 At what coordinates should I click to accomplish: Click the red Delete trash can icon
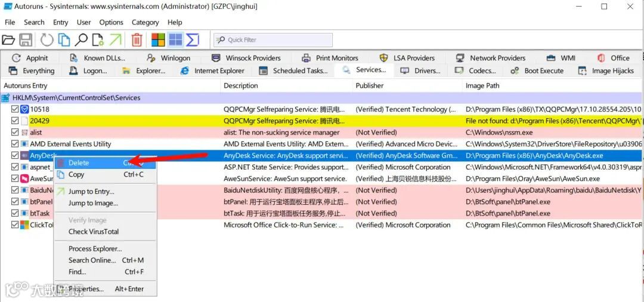click(x=137, y=40)
